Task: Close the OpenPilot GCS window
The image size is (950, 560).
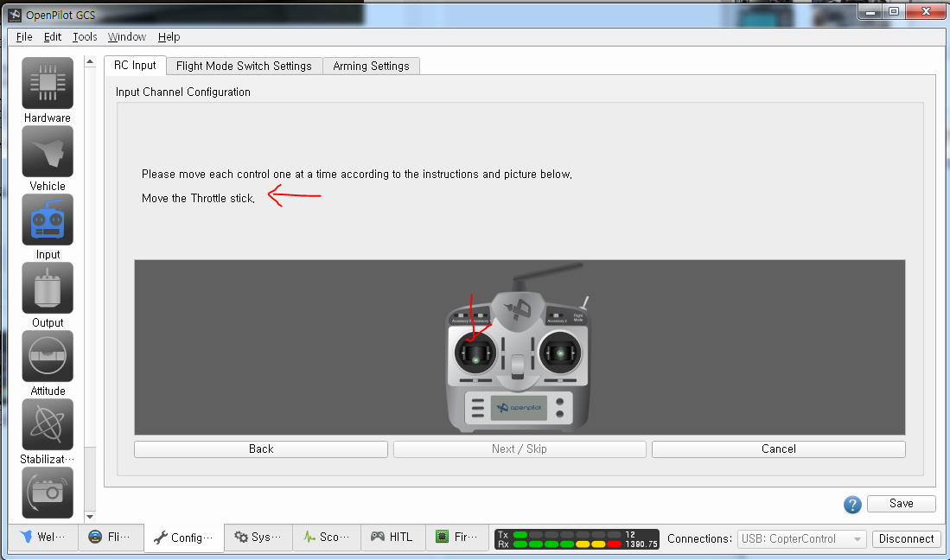Action: [926, 11]
